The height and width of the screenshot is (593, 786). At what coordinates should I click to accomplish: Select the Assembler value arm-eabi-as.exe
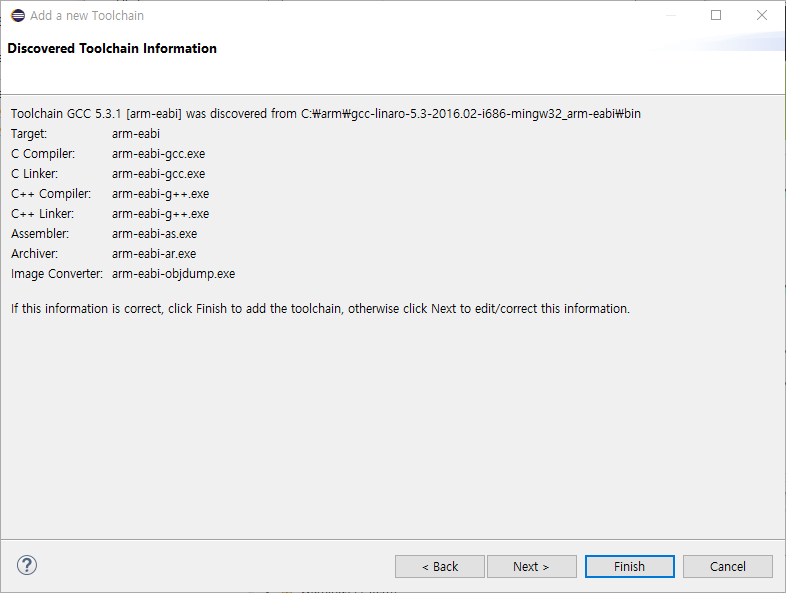[154, 234]
